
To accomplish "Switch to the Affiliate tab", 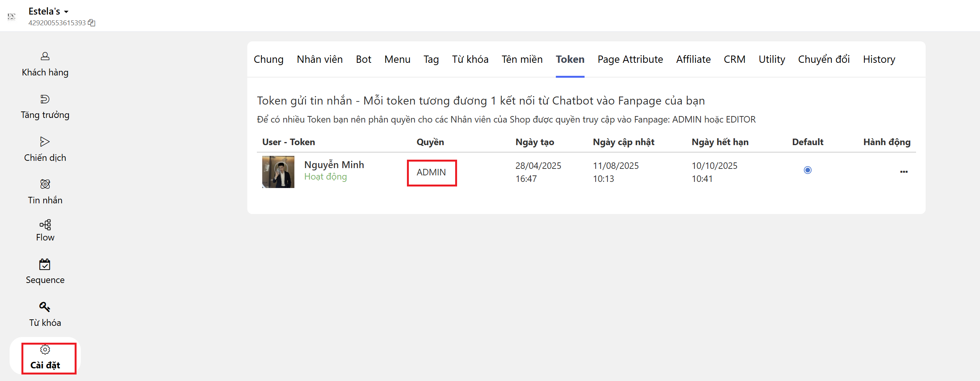I will tap(693, 59).
